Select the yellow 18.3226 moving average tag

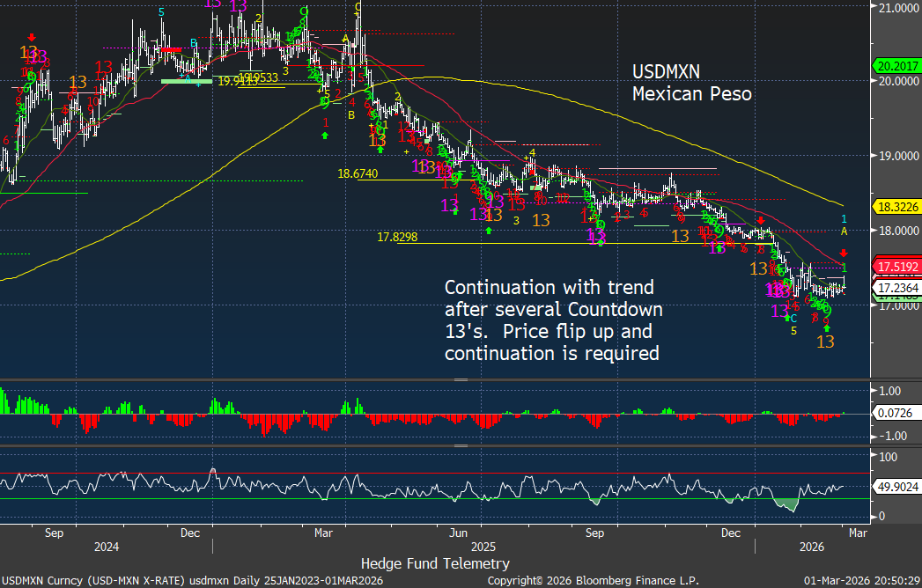click(x=895, y=207)
